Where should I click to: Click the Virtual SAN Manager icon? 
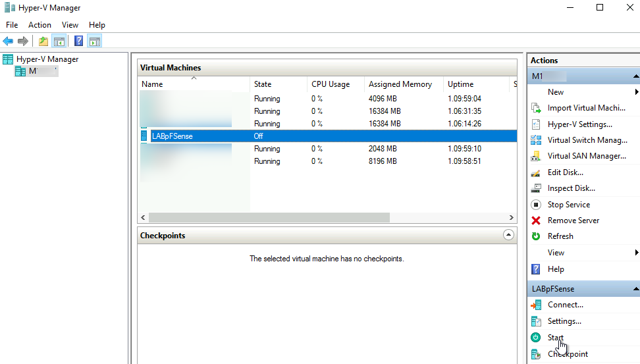coord(536,156)
